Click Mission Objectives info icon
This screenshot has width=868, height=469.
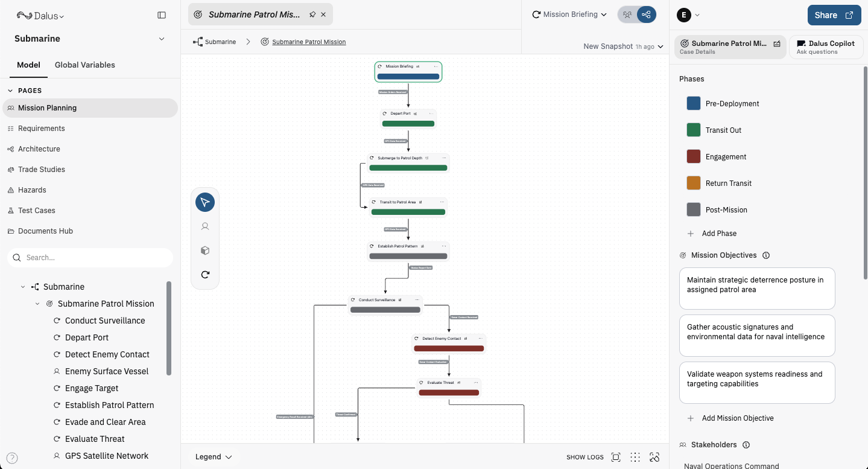coord(766,255)
